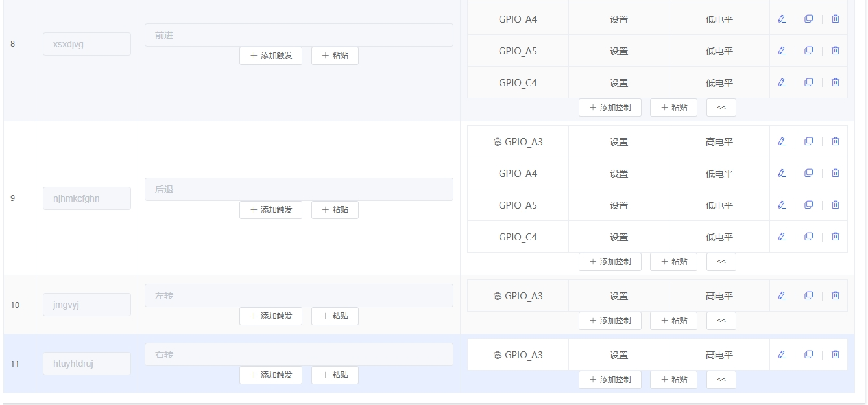Copy the GPIO_A5 control in the 后退 row
Viewport: 868px width, 405px height.
808,205
